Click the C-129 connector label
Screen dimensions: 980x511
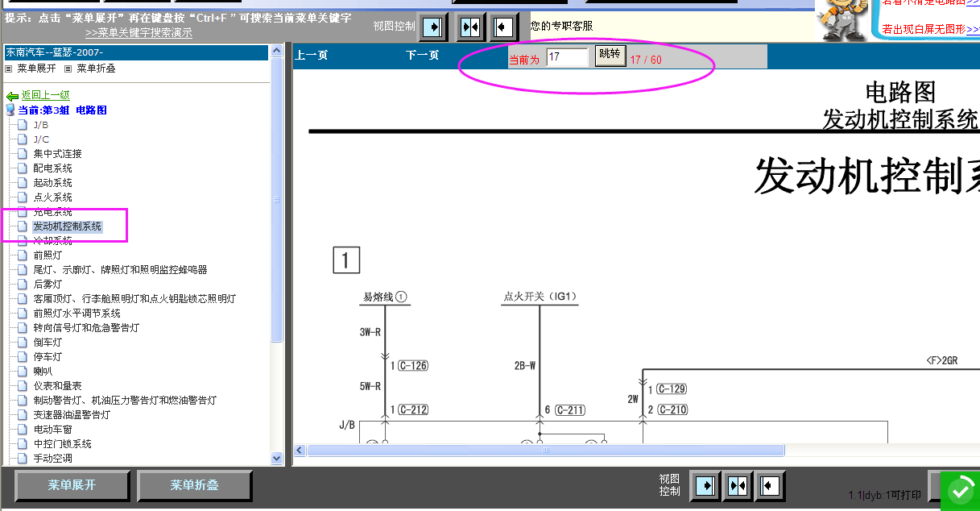coord(672,389)
